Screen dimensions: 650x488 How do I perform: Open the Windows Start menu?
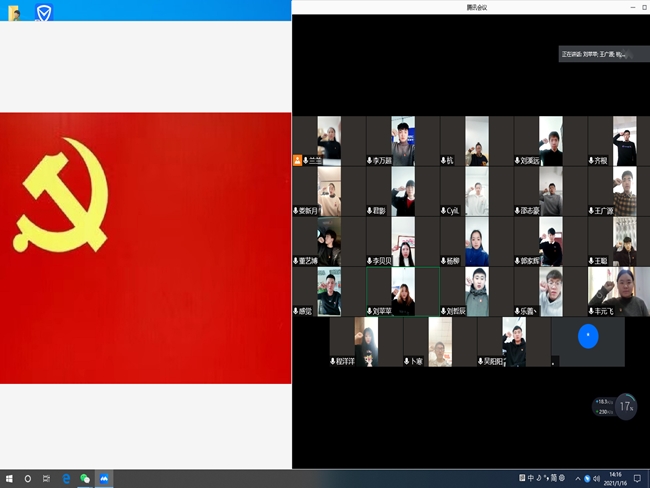(x=9, y=479)
